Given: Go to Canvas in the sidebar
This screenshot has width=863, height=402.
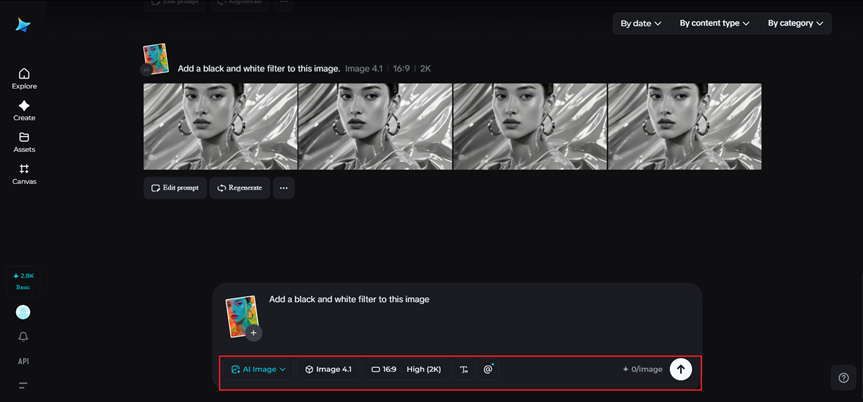Looking at the screenshot, I should click(x=24, y=174).
